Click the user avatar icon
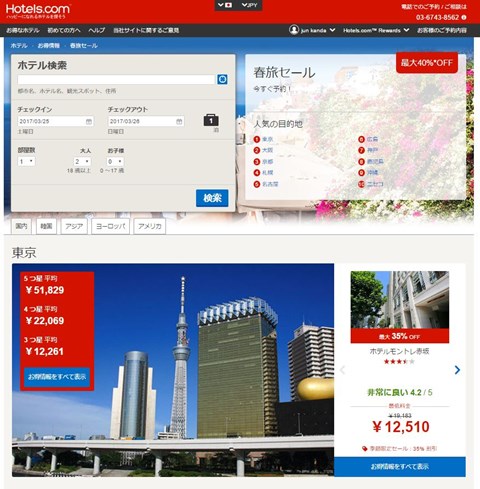 coord(294,30)
